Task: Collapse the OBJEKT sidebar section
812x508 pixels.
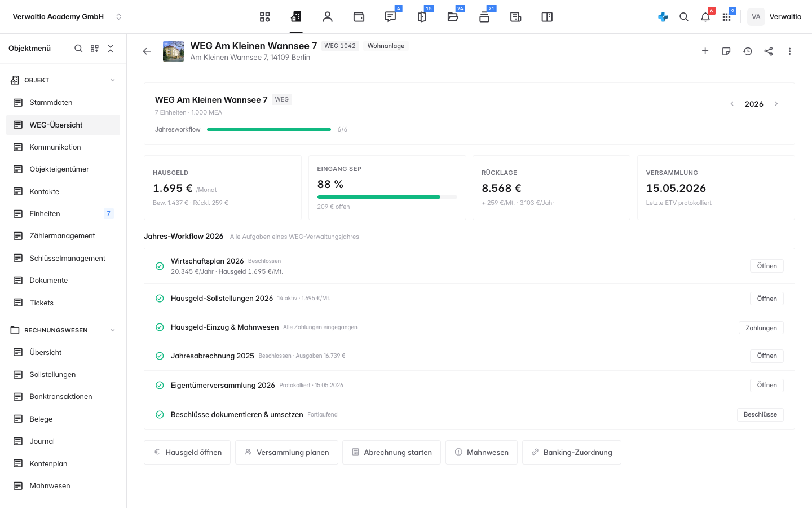Action: pos(113,80)
